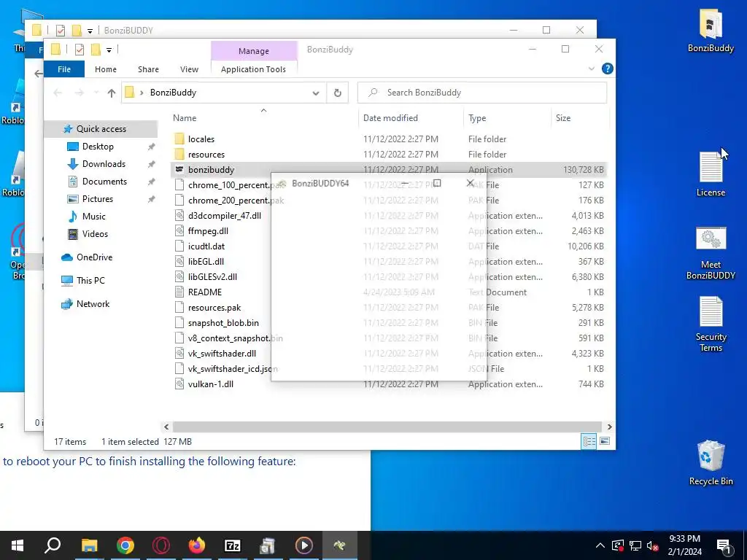747x560 pixels.
Task: Click the back navigation arrow
Action: tap(58, 93)
